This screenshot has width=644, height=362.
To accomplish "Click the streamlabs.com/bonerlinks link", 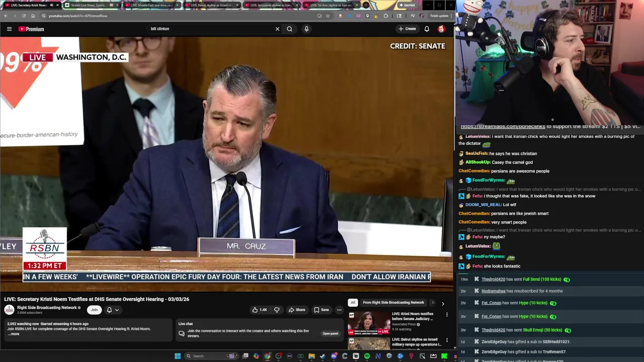I will tap(503, 127).
